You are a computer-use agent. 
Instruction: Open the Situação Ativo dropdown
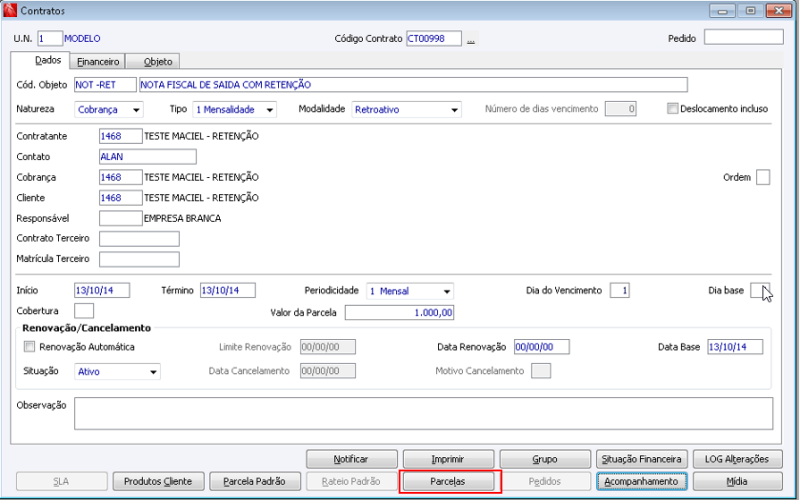(117, 371)
